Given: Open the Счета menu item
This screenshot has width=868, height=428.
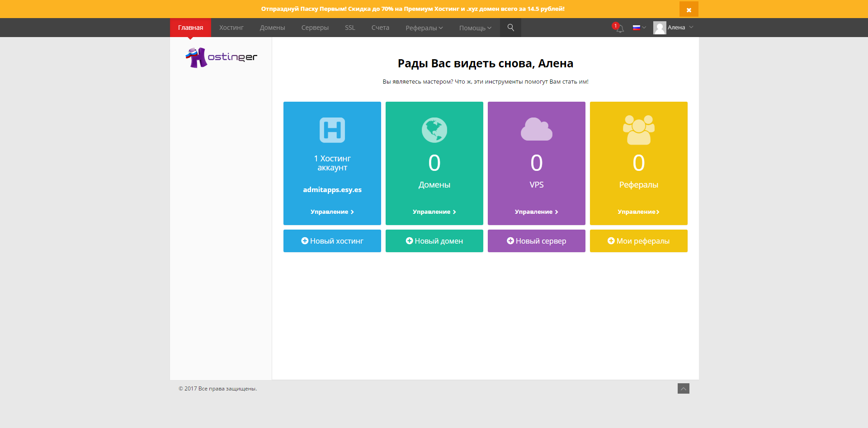Looking at the screenshot, I should [x=380, y=28].
